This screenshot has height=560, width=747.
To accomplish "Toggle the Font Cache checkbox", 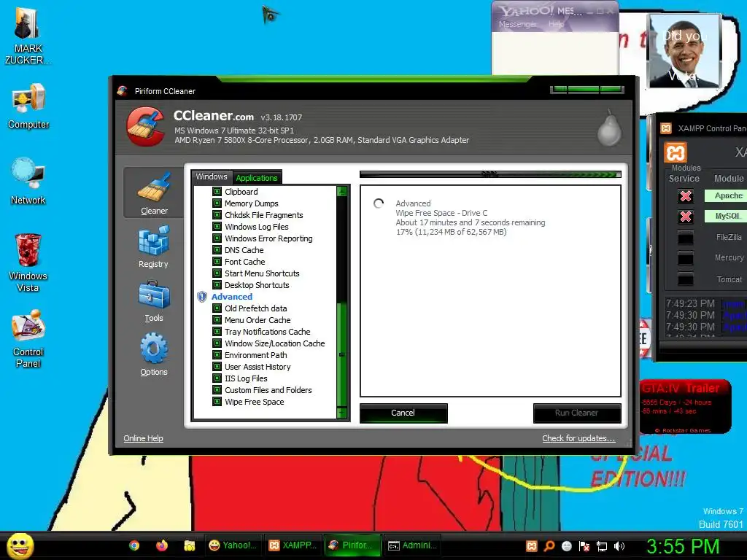I will pyautogui.click(x=217, y=262).
